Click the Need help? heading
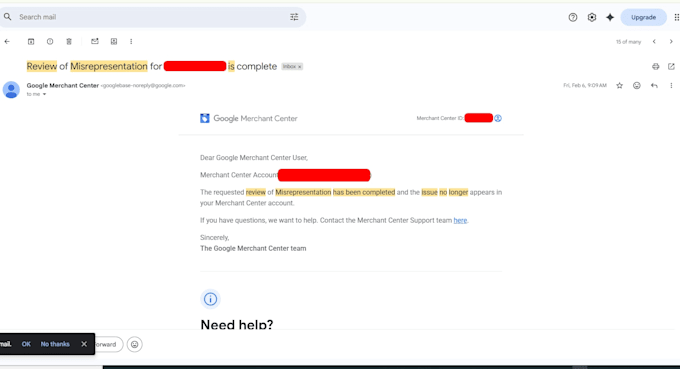The width and height of the screenshot is (680, 369). (237, 324)
